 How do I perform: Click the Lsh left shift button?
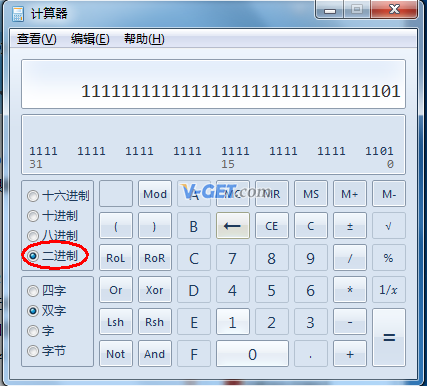click(x=116, y=322)
